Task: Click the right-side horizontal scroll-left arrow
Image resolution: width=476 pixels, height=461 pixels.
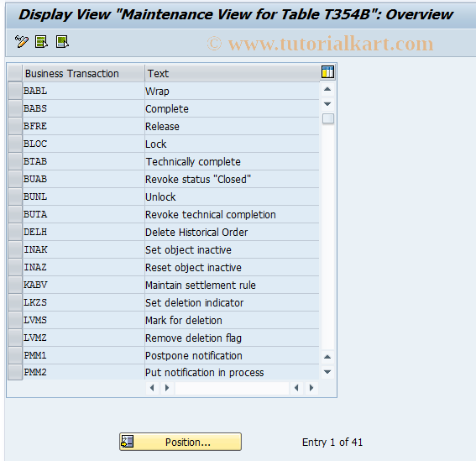Action: pos(296,388)
